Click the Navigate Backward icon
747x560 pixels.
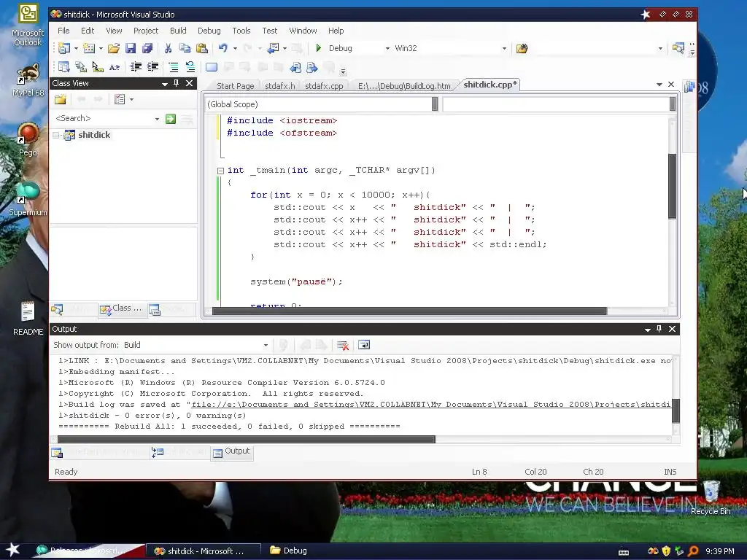click(x=273, y=48)
